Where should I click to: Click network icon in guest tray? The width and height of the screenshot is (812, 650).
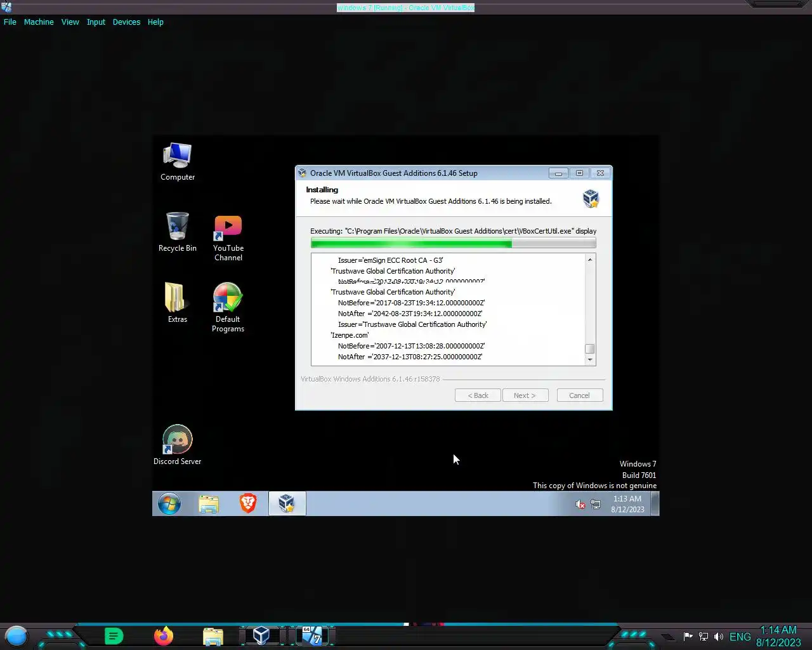596,505
